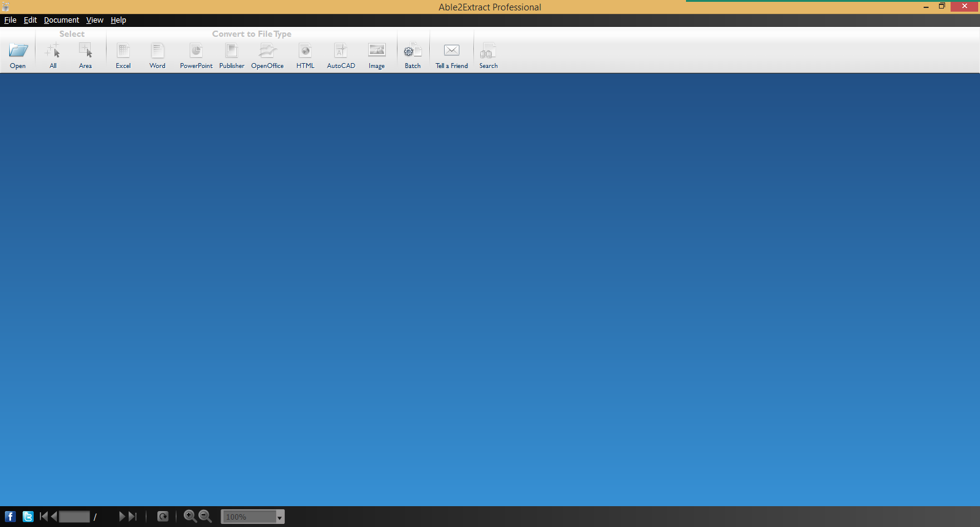Click the page number input field
Screen dimensions: 980x527
[75, 517]
